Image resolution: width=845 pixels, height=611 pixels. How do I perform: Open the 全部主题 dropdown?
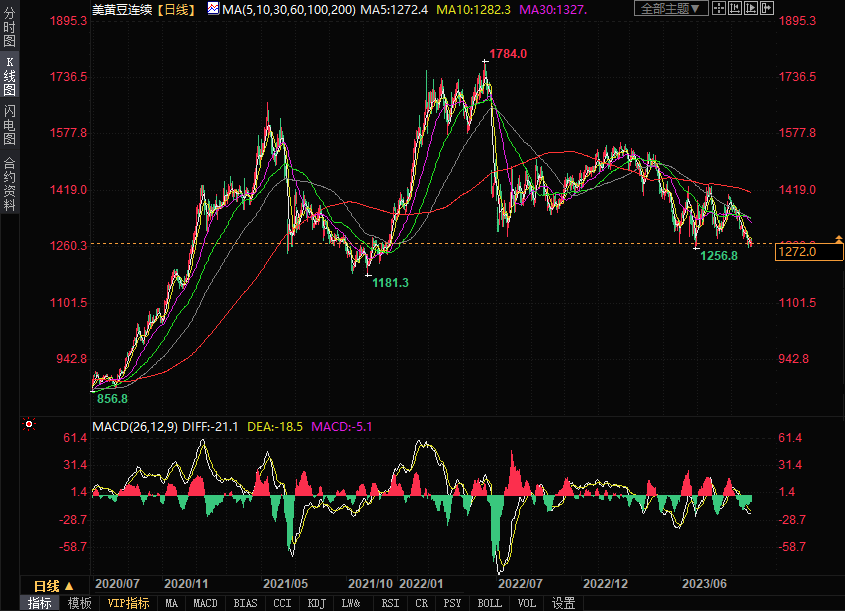click(671, 8)
